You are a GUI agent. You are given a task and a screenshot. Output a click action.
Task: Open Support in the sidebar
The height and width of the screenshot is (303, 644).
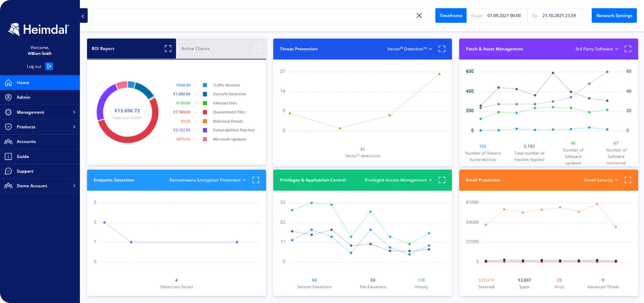40,171
